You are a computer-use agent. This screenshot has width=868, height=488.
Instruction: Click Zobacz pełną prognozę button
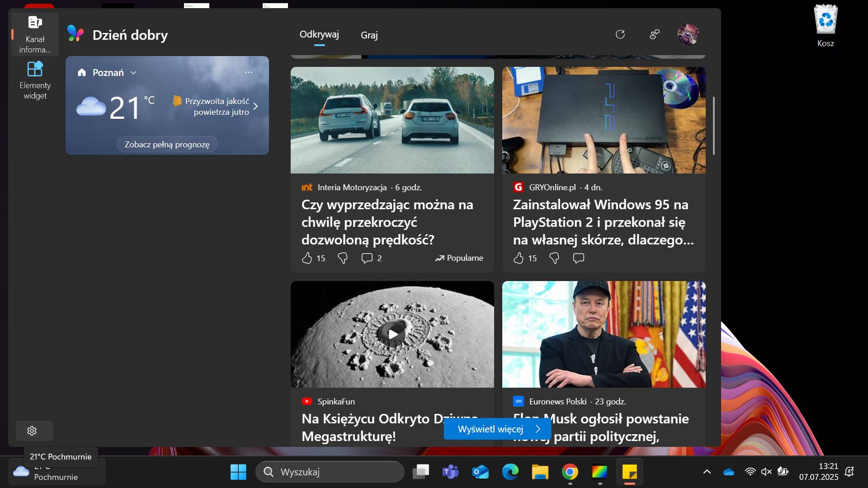167,145
